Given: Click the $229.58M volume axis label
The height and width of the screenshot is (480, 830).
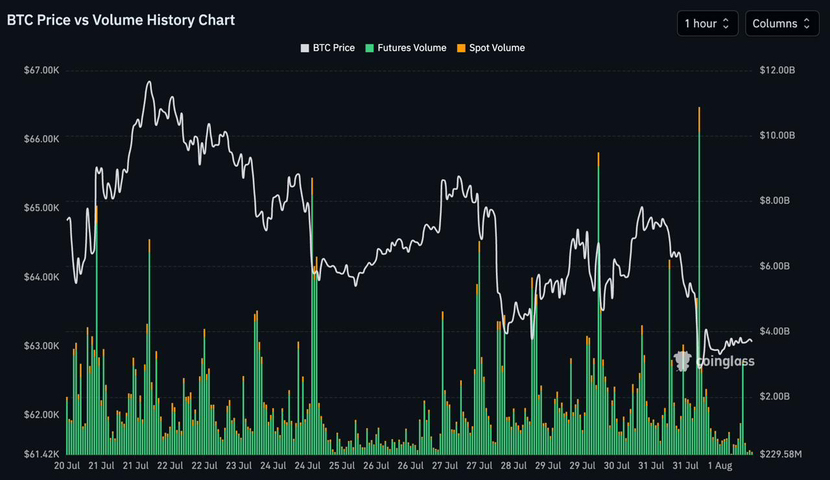Looking at the screenshot, I should coord(780,454).
